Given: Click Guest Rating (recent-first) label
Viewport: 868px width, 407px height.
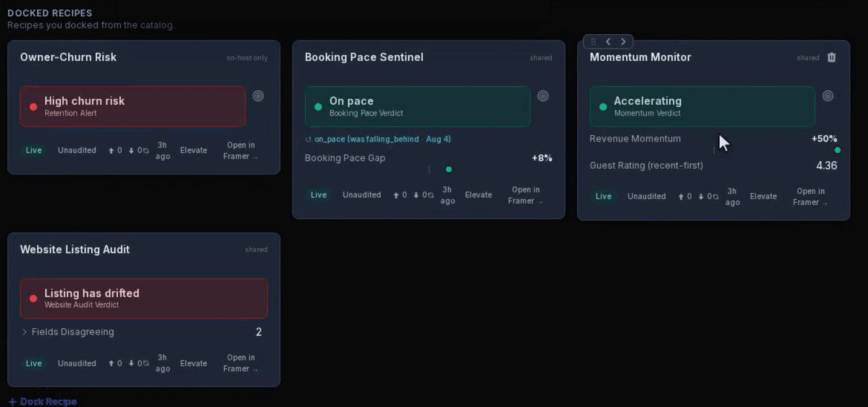Looking at the screenshot, I should coord(647,166).
